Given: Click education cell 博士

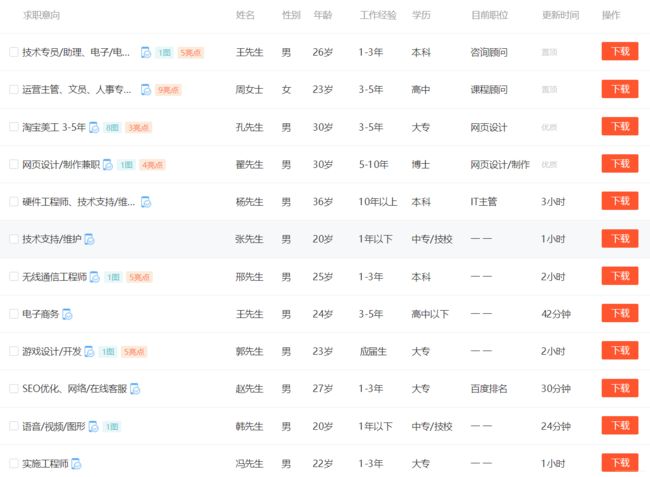Looking at the screenshot, I should click(421, 165).
